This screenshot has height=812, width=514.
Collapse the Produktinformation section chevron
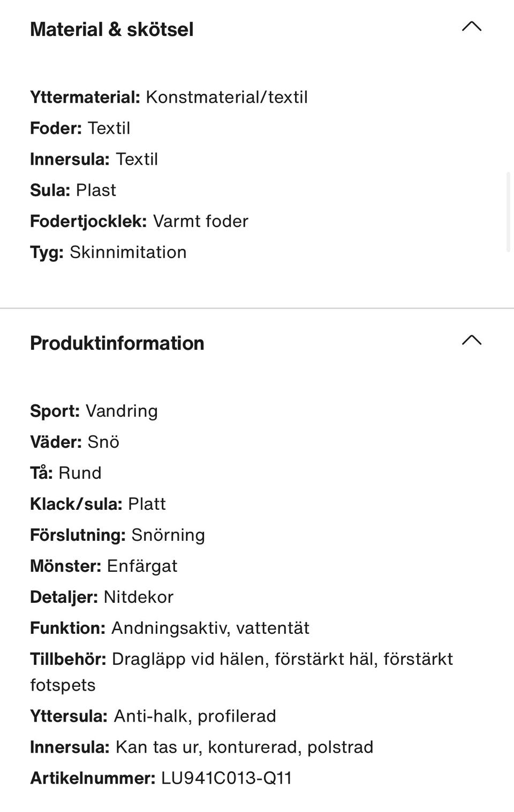click(471, 340)
